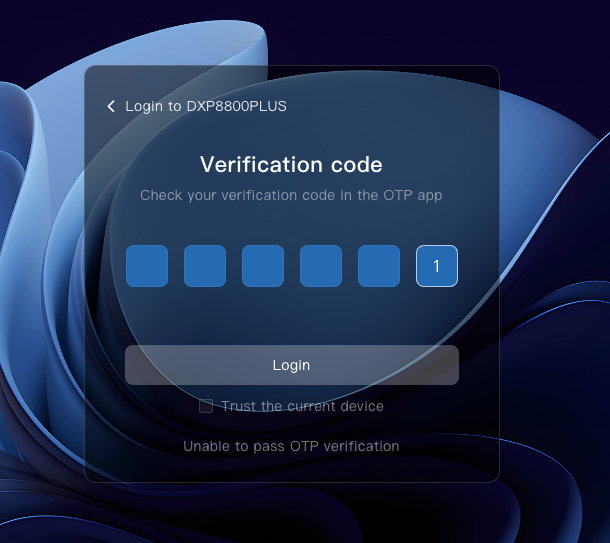
Task: Select the second verification code digit box
Action: tap(205, 266)
